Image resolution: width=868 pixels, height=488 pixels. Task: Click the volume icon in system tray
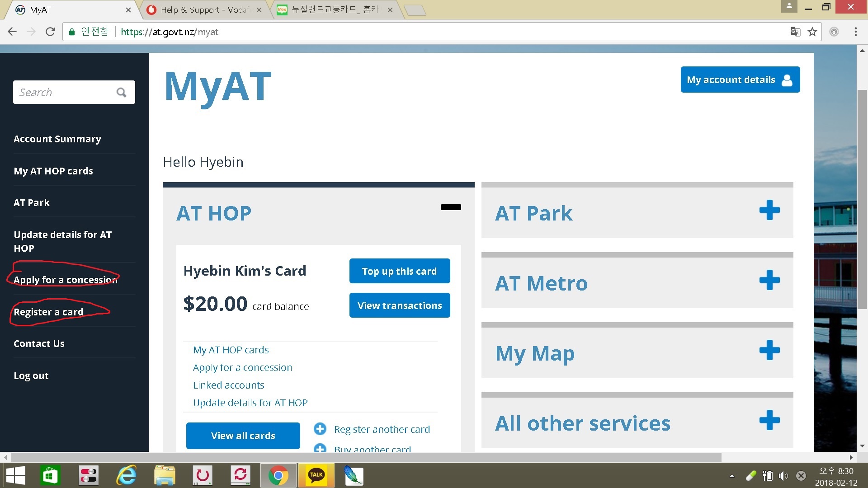coord(783,476)
